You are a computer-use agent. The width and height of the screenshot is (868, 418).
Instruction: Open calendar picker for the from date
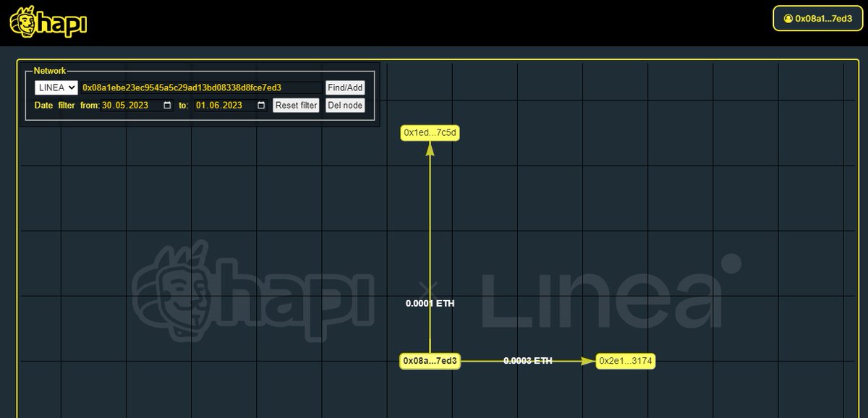point(168,106)
